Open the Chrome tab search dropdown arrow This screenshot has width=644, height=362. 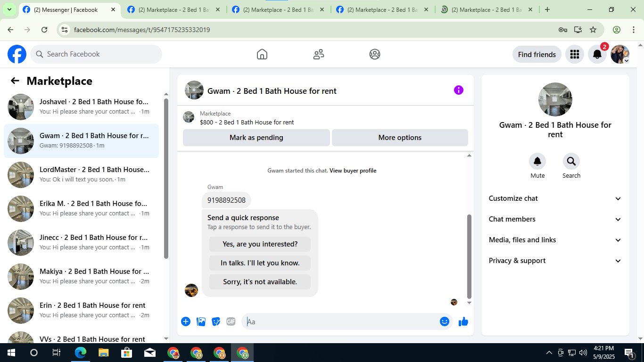tap(9, 9)
